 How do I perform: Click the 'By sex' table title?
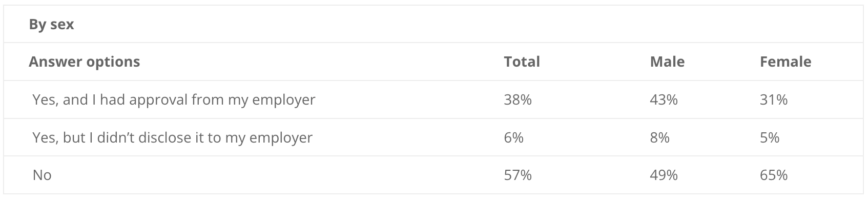pos(51,24)
